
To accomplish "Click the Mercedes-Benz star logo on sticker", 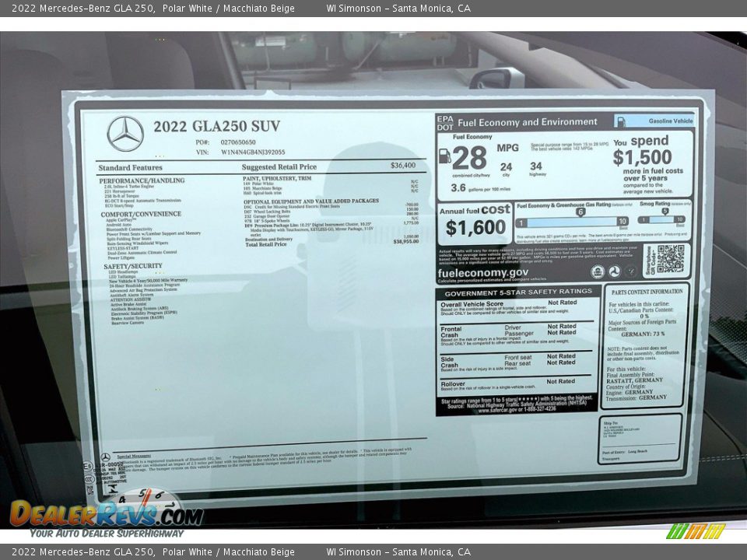I will (x=125, y=134).
